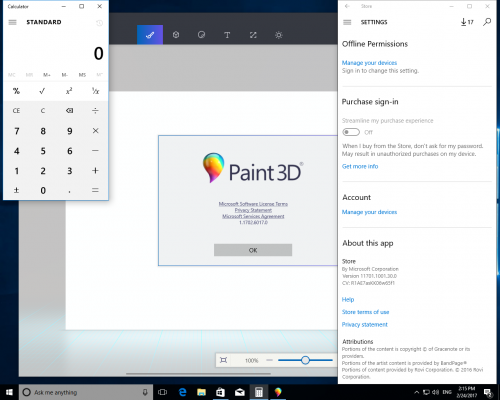Viewport: 500px width, 400px height.
Task: Click the volume icon in system tray
Action: point(436,392)
